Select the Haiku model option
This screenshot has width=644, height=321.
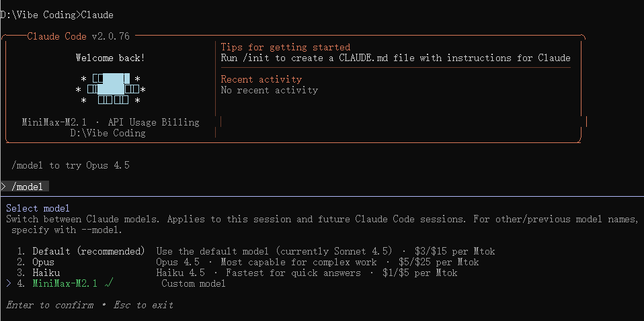tap(47, 273)
